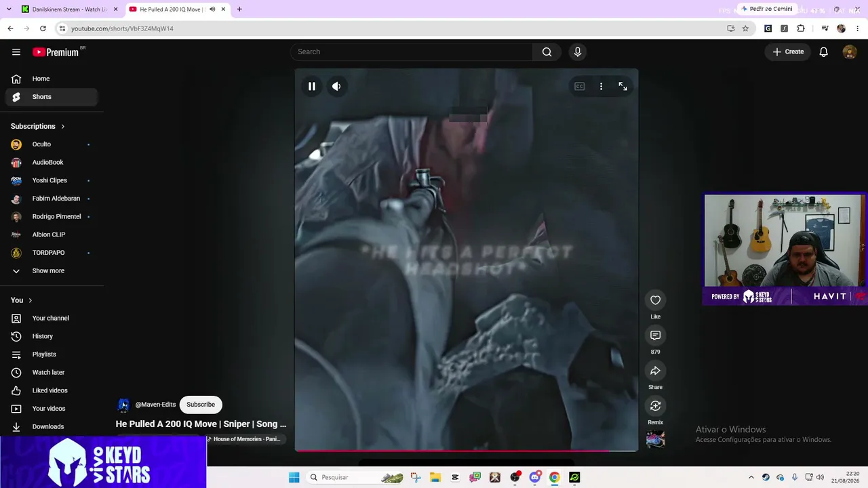Screen dimensions: 868x488
Task: Open the Albion CLIP subscription
Action: 52,235
